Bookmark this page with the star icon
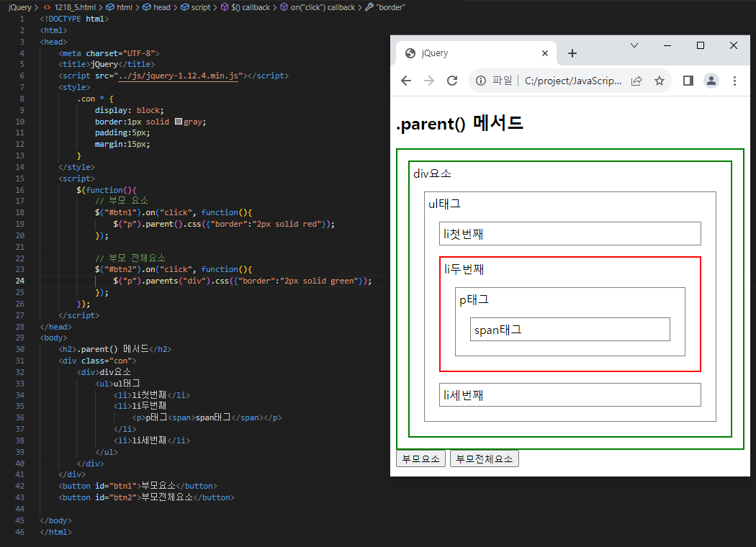The height and width of the screenshot is (547, 756). 659,81
